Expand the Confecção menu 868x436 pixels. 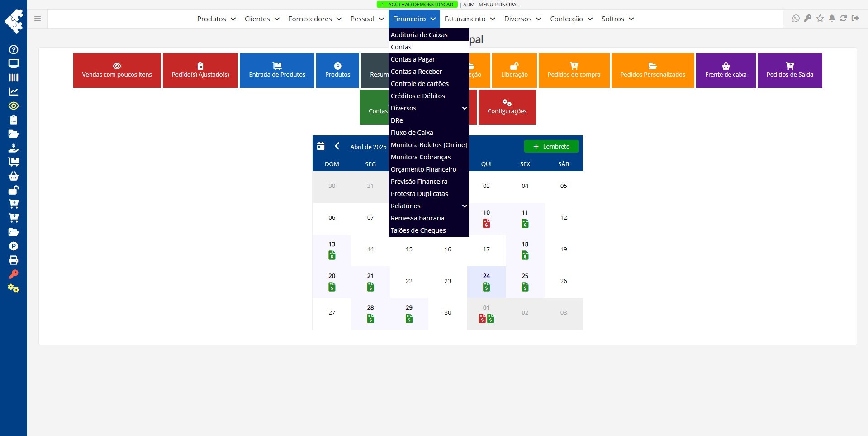(571, 19)
